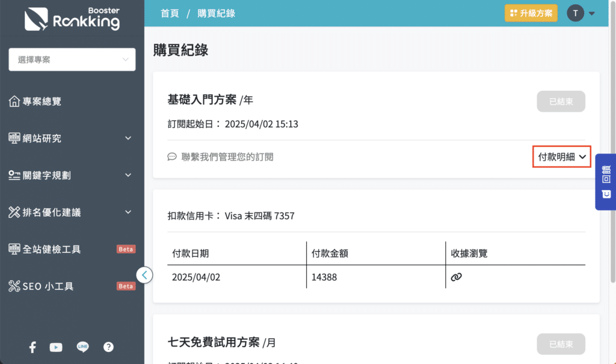Image resolution: width=616 pixels, height=364 pixels.
Task: Open 全站健檢工具 from sidebar
Action: click(x=52, y=249)
